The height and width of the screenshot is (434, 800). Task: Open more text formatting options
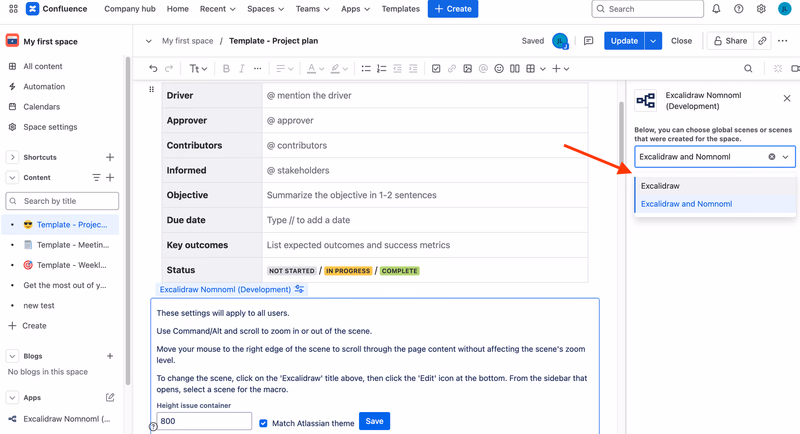[x=258, y=68]
